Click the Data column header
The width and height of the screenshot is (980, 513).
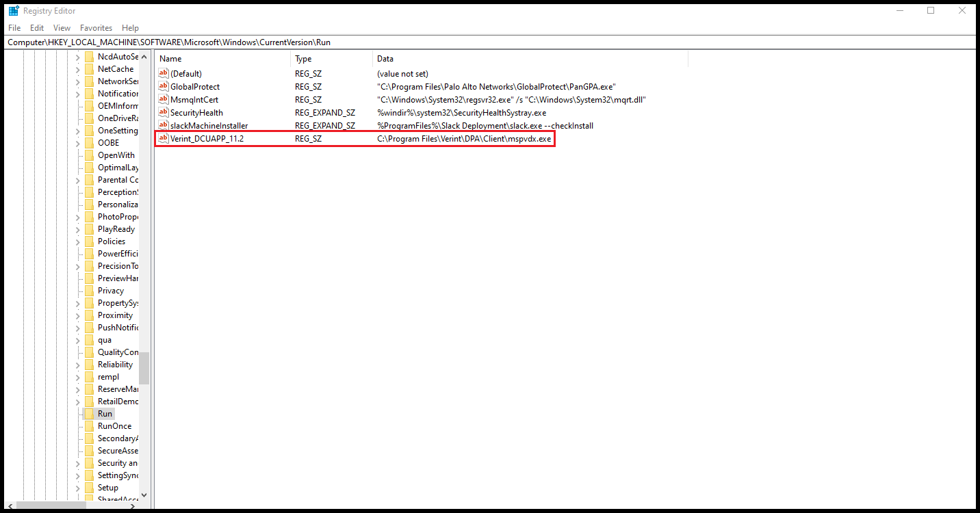pos(530,59)
